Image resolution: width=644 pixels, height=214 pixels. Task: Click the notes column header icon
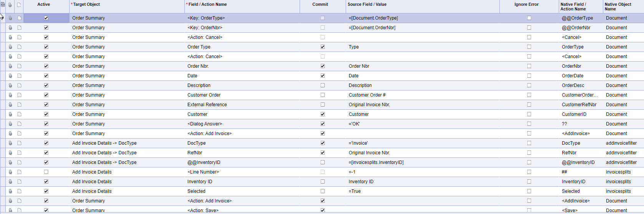19,5
